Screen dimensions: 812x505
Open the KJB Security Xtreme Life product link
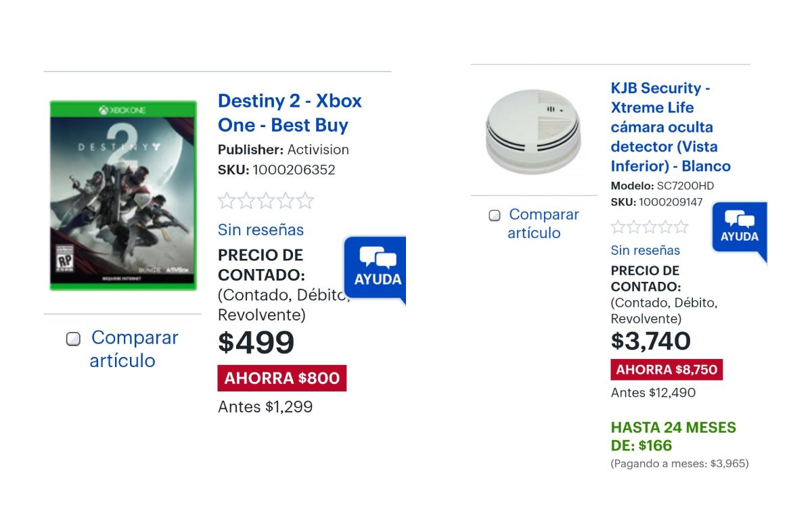click(670, 127)
